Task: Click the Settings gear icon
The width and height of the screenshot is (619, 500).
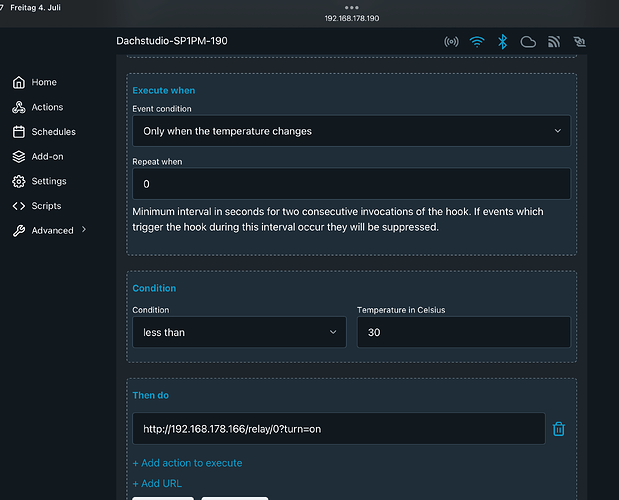Action: point(19,182)
